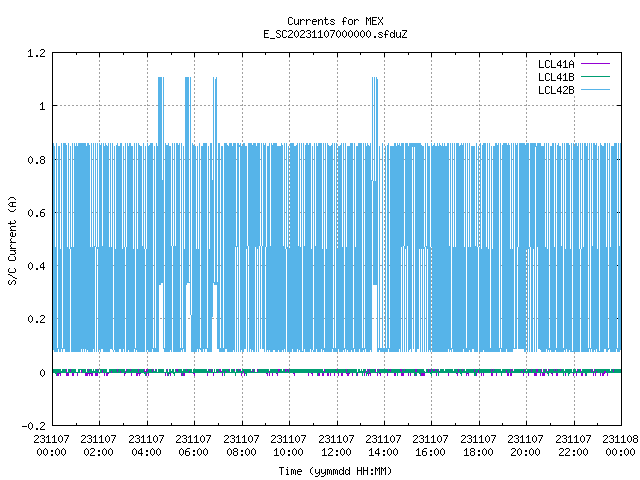
Task: Click the 0.8 y-axis tick label
Action: coord(36,160)
